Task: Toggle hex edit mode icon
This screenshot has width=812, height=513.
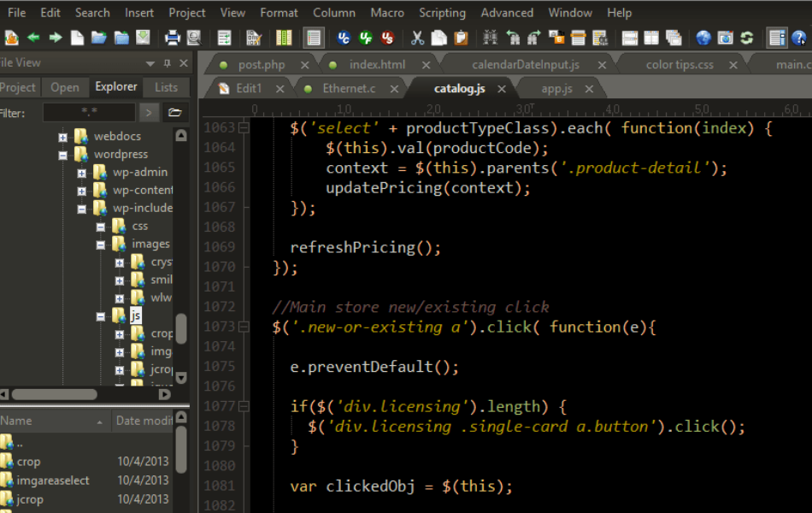Action: [254, 38]
